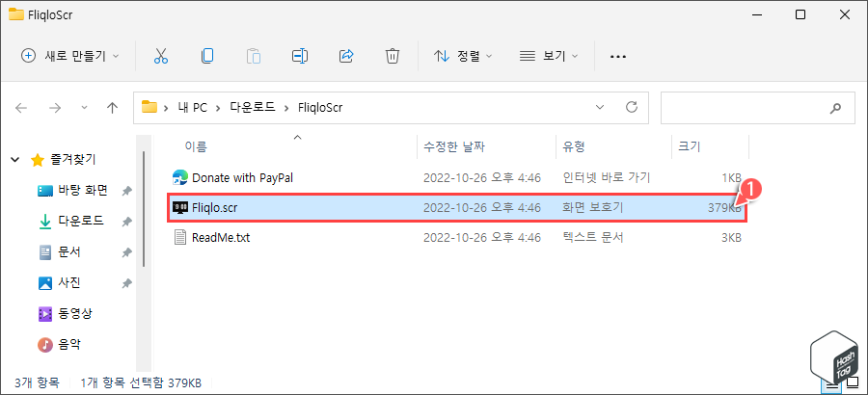Click the Share icon in toolbar

click(x=346, y=56)
